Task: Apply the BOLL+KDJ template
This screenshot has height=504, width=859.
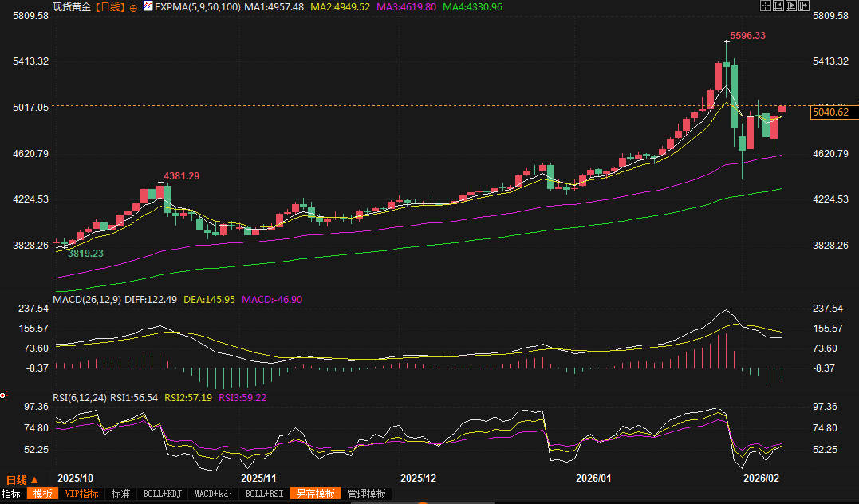Action: (x=162, y=494)
